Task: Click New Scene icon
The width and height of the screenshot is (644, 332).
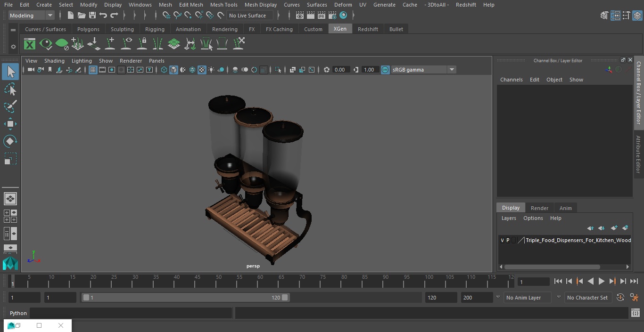Action: point(70,16)
